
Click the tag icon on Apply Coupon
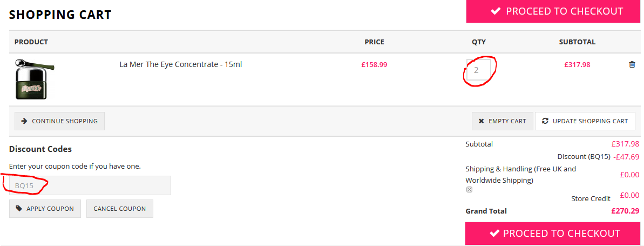coord(19,209)
